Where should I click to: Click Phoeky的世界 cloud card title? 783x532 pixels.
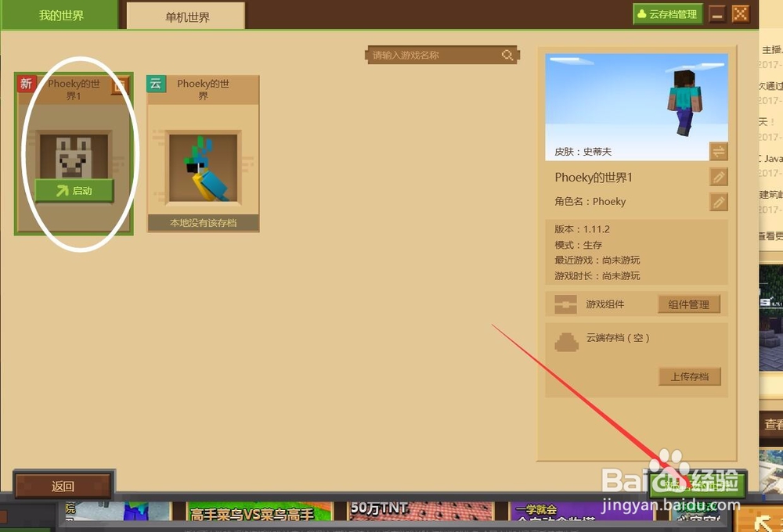204,90
